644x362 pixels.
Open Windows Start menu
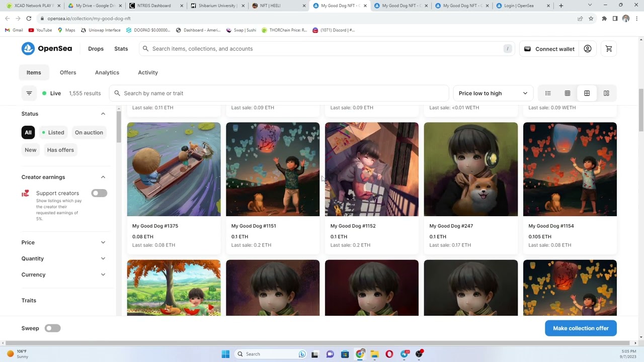pos(225,354)
